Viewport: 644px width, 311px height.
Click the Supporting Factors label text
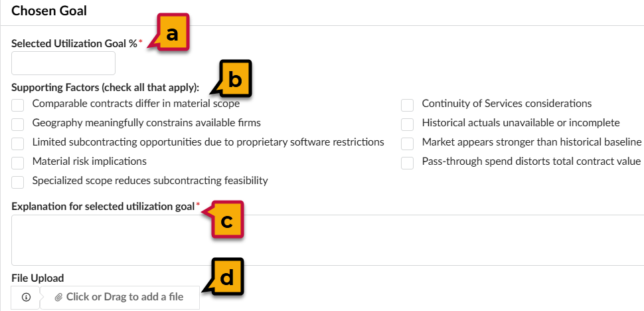point(105,88)
